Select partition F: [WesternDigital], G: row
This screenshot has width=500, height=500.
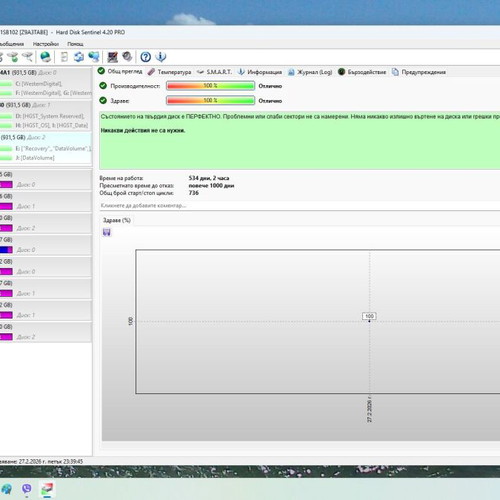(53, 93)
